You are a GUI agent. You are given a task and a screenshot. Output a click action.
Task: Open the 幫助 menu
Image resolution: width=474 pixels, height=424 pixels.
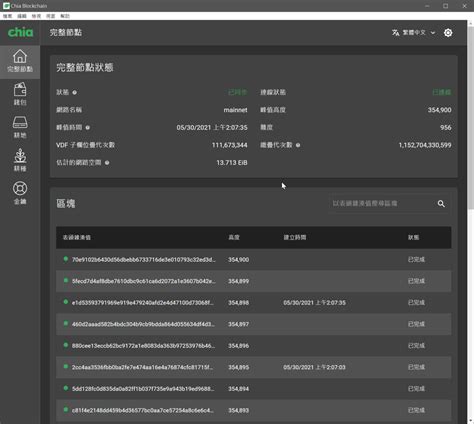tap(65, 16)
